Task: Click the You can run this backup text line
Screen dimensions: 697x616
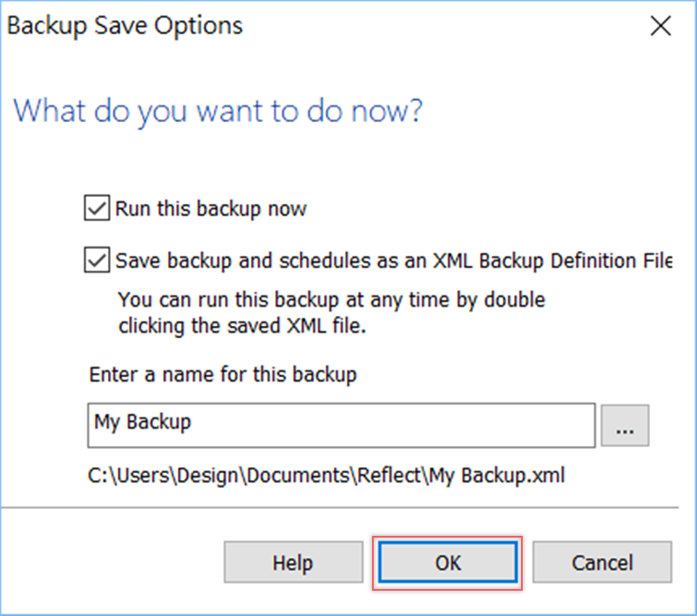Action: pos(331,301)
